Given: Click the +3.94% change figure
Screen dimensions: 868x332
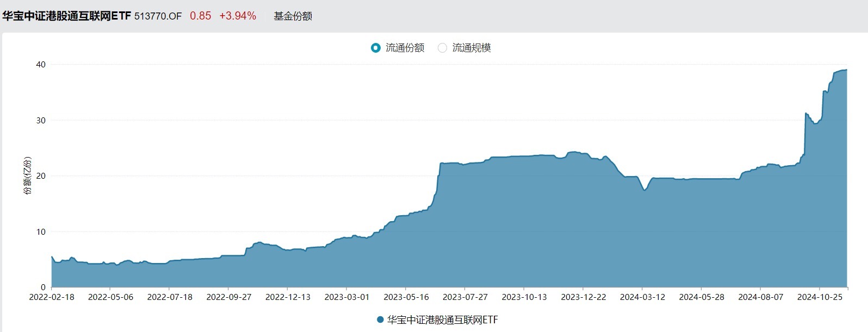Looking at the screenshot, I should coord(238,16).
